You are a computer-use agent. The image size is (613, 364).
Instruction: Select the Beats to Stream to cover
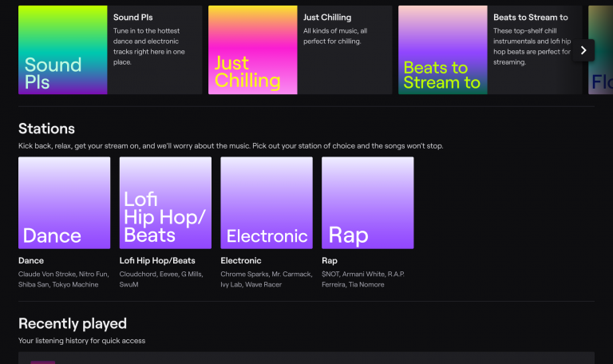(x=443, y=49)
